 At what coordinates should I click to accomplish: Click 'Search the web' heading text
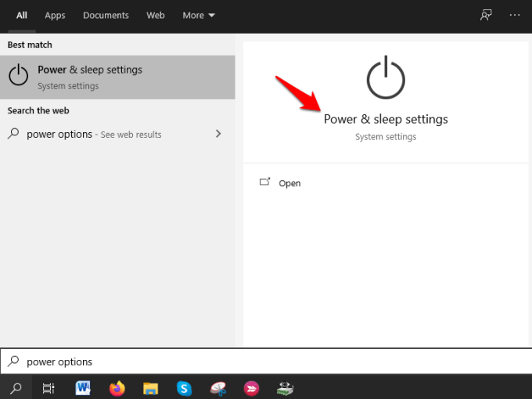tap(38, 110)
